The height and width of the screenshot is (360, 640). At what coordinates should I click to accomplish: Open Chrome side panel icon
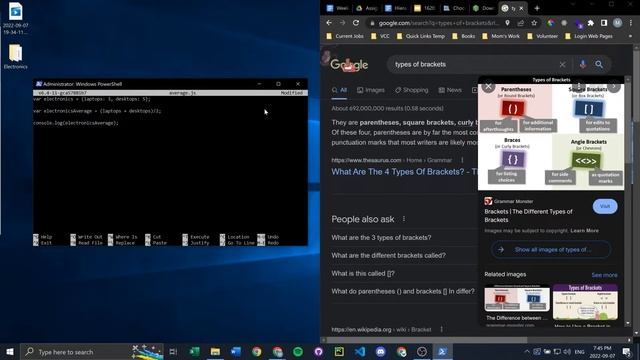604,23
